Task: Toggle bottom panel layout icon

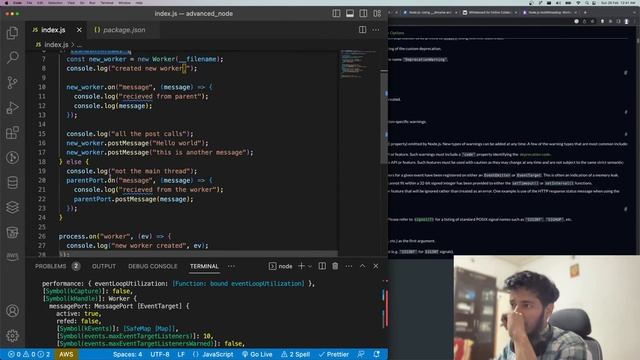Action: tap(350, 13)
